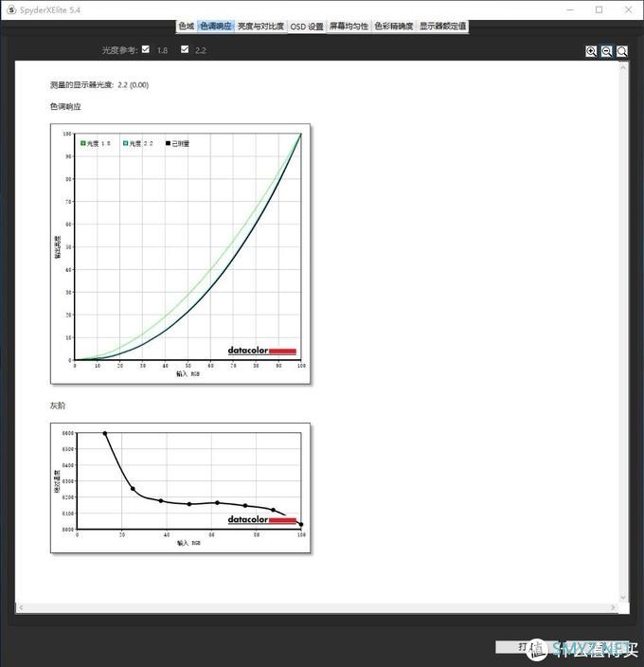Click the measured gamma text 2.2 (0.00)
The image size is (644, 667).
(x=133, y=85)
